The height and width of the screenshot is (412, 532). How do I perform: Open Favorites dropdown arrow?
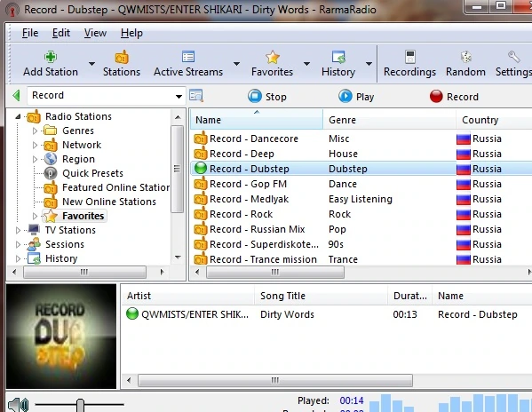click(306, 64)
